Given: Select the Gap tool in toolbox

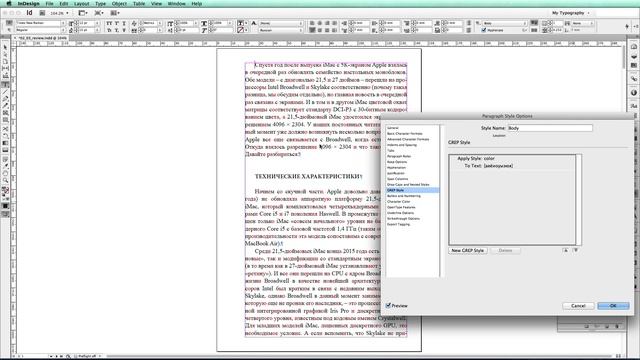Looking at the screenshot, I should pyautogui.click(x=5, y=69).
